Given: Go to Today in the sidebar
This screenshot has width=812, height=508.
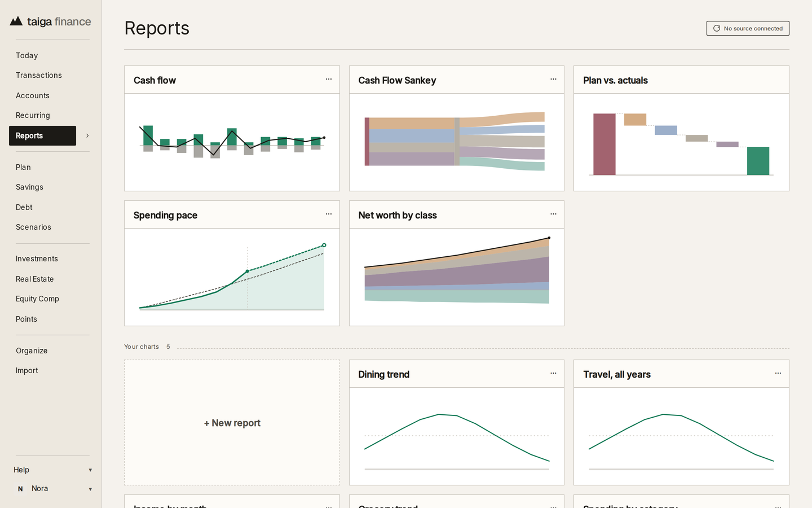Looking at the screenshot, I should tap(27, 55).
